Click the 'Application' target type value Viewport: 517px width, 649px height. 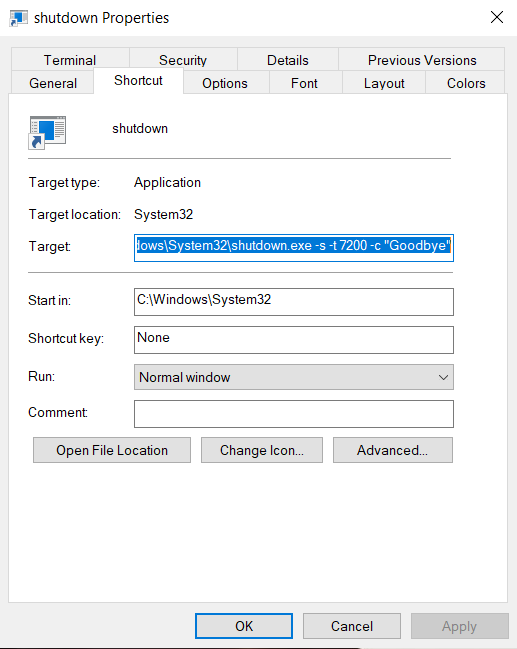click(x=167, y=183)
